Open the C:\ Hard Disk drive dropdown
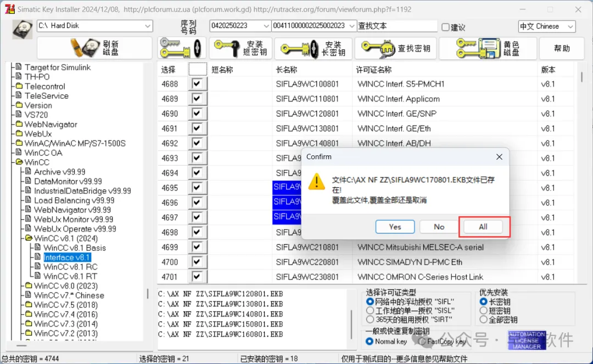Image resolution: width=593 pixels, height=364 pixels. click(148, 26)
